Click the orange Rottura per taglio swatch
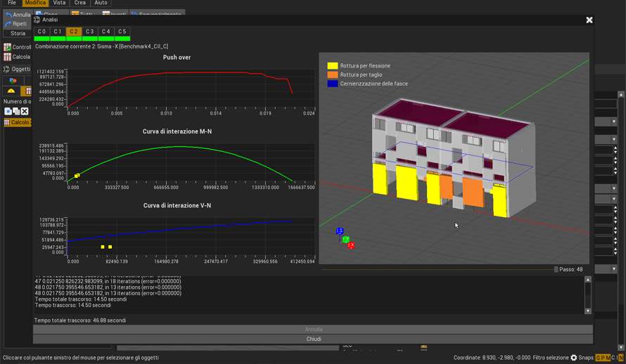 click(x=333, y=74)
